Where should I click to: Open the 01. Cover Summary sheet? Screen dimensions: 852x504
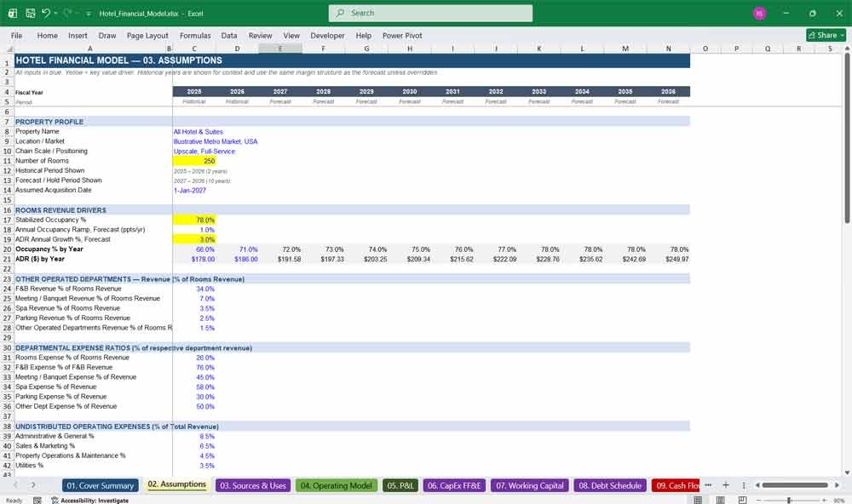click(101, 485)
